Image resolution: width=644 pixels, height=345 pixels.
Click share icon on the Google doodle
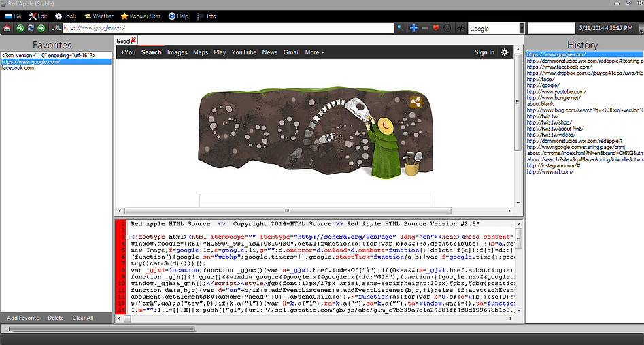[x=416, y=102]
